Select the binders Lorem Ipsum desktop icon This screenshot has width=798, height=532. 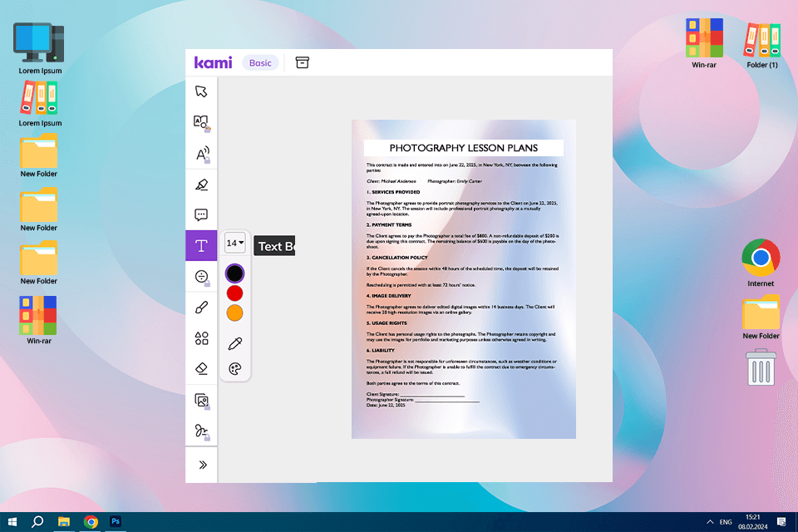coord(40,105)
